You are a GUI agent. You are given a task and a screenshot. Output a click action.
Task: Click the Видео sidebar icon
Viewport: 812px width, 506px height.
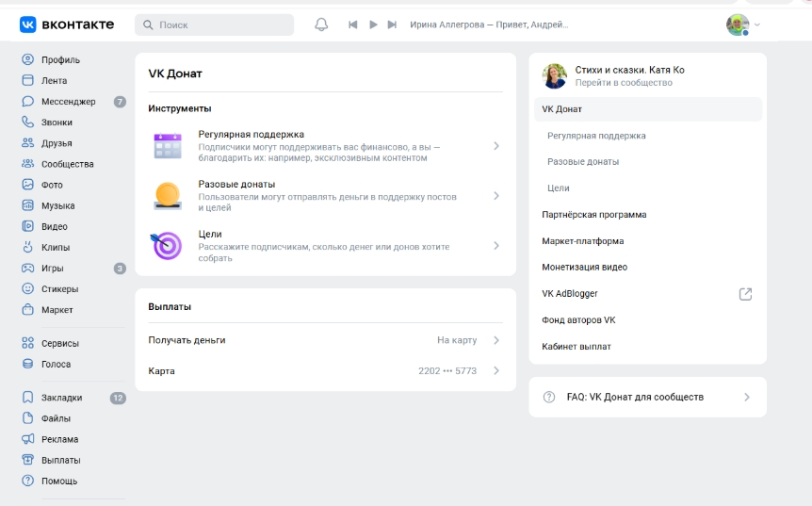pyautogui.click(x=27, y=226)
